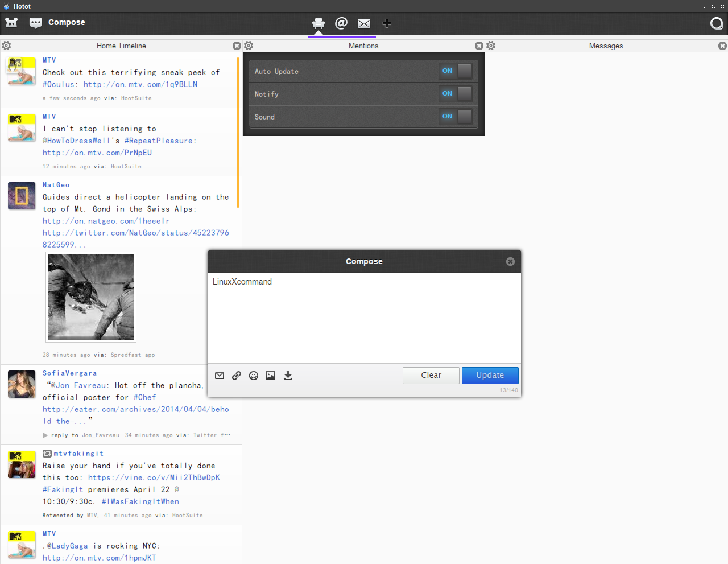Open the @LadyGaga mention
Image resolution: width=728 pixels, height=564 pixels.
pyautogui.click(x=68, y=546)
